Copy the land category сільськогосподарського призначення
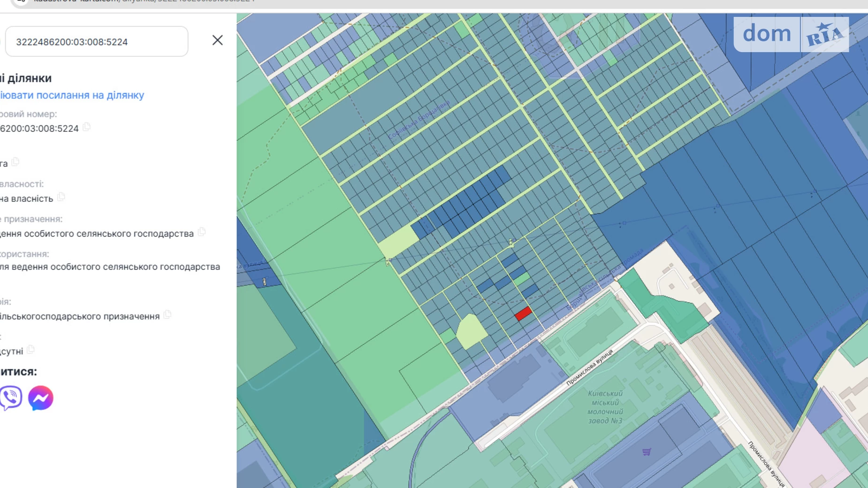 tap(168, 315)
